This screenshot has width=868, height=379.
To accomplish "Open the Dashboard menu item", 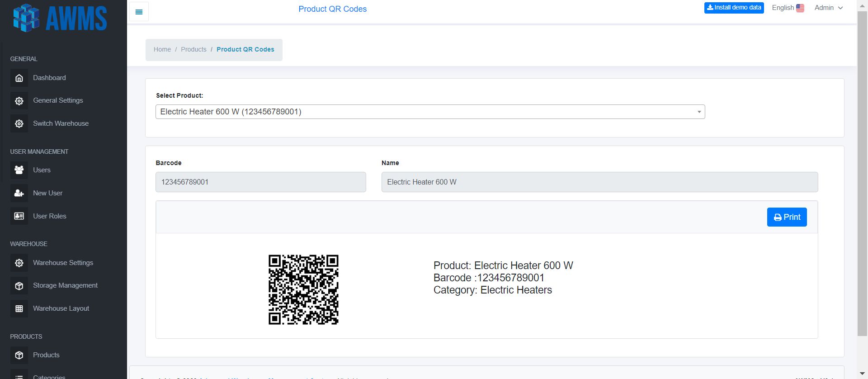I will (49, 78).
